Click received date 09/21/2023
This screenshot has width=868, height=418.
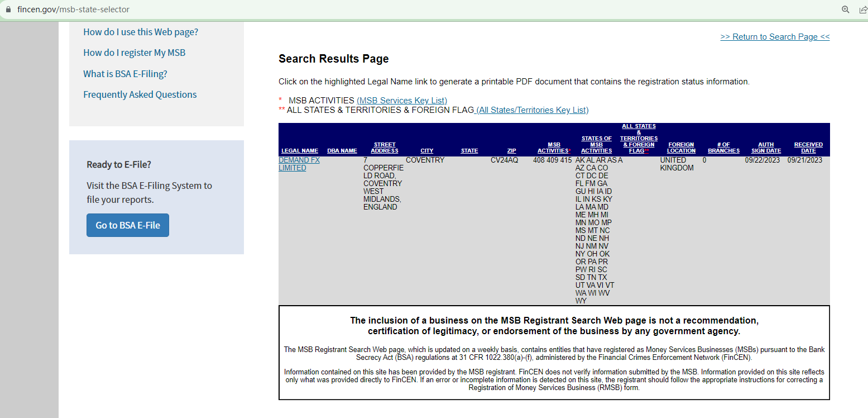tap(805, 160)
